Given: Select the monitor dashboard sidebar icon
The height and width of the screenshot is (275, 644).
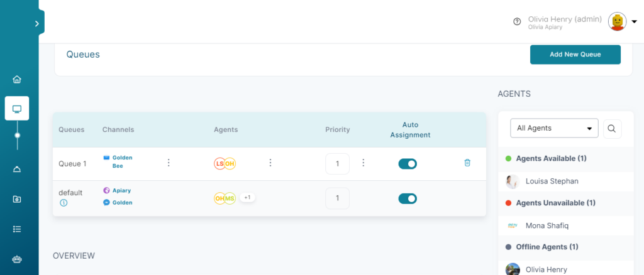Looking at the screenshot, I should point(17,108).
